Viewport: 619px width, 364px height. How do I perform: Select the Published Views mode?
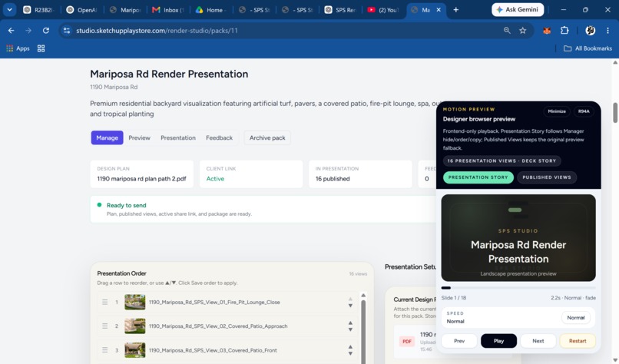tap(547, 177)
